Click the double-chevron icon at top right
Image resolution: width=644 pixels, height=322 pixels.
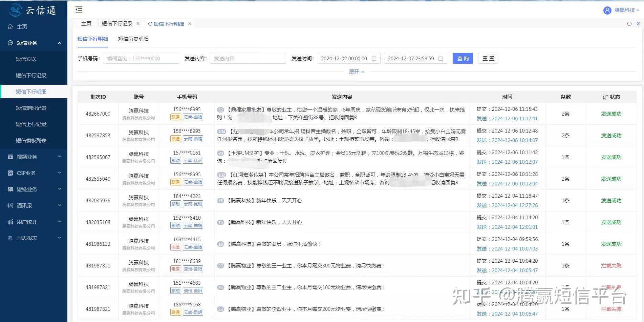638,24
